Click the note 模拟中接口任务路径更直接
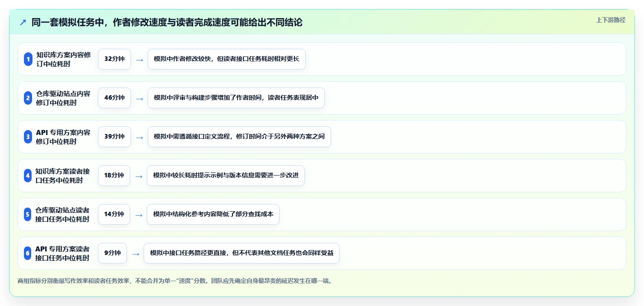Viewport: 644px width, 306px height. (x=242, y=253)
